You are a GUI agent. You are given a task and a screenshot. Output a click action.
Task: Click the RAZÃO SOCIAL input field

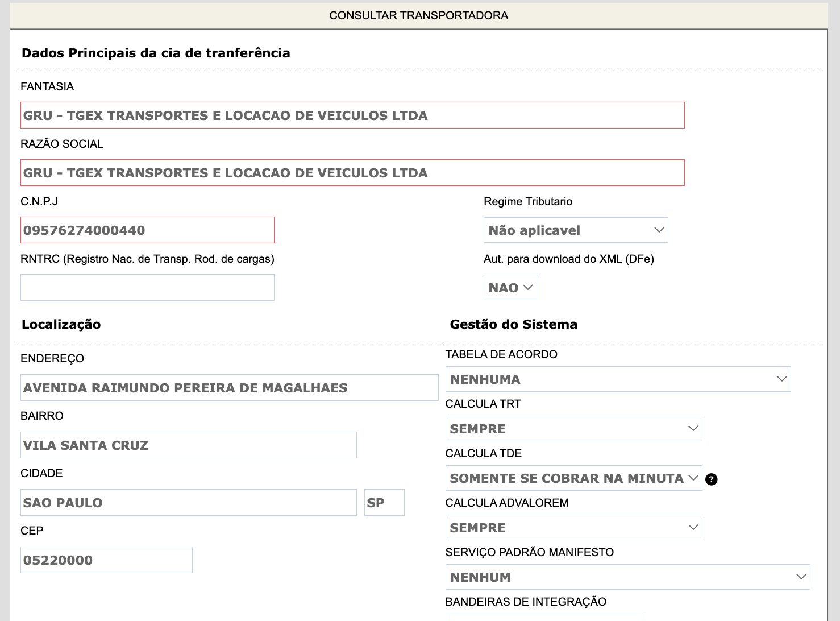click(x=352, y=173)
